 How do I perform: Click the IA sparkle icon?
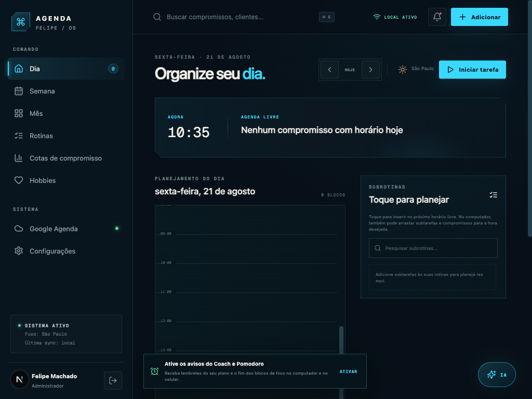tap(491, 375)
